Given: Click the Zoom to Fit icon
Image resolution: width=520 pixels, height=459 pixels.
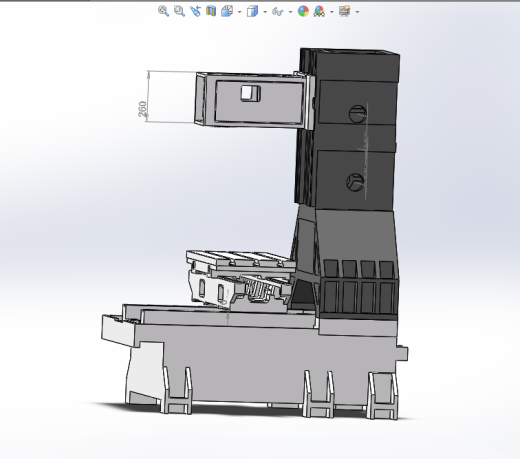Looking at the screenshot, I should (163, 11).
